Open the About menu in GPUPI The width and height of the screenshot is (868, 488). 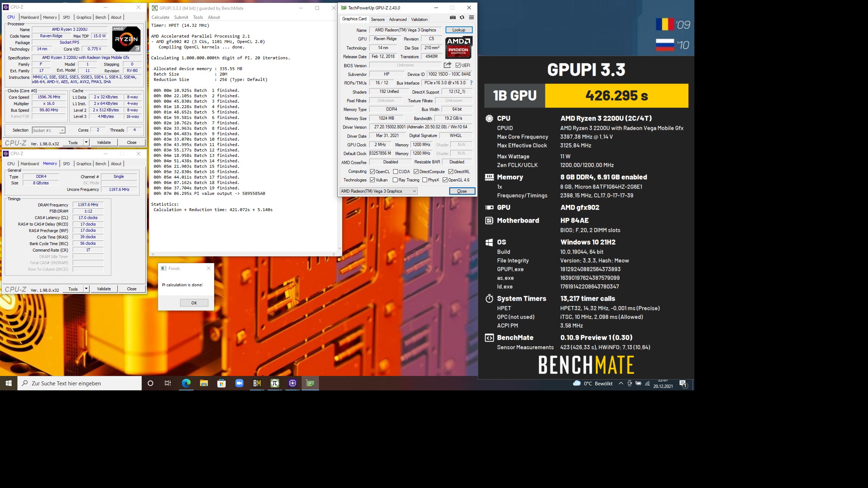tap(214, 17)
